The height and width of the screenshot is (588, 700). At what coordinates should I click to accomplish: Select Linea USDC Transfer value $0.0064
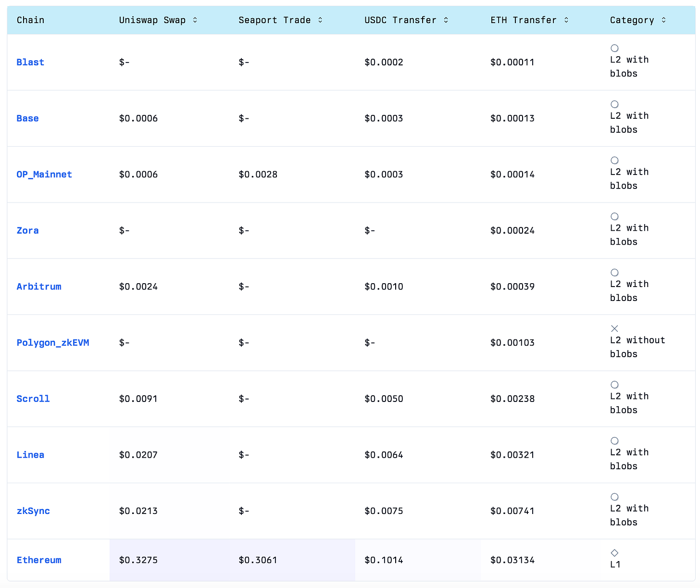tap(384, 455)
